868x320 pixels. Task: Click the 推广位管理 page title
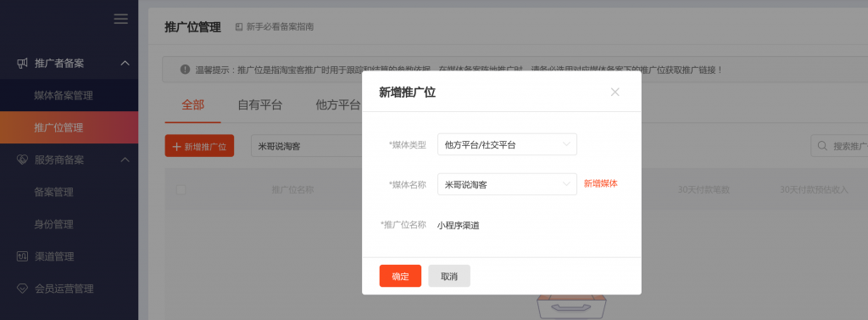tap(192, 26)
